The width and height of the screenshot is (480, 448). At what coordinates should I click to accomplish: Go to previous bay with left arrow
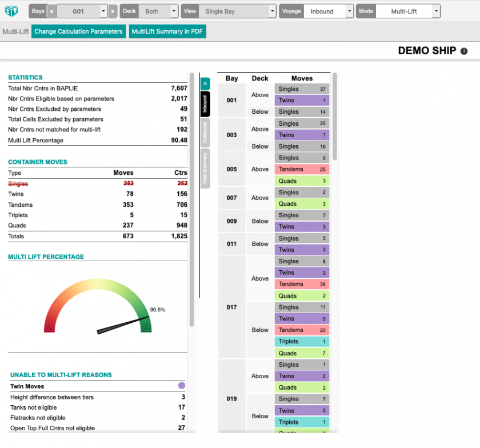(x=51, y=11)
